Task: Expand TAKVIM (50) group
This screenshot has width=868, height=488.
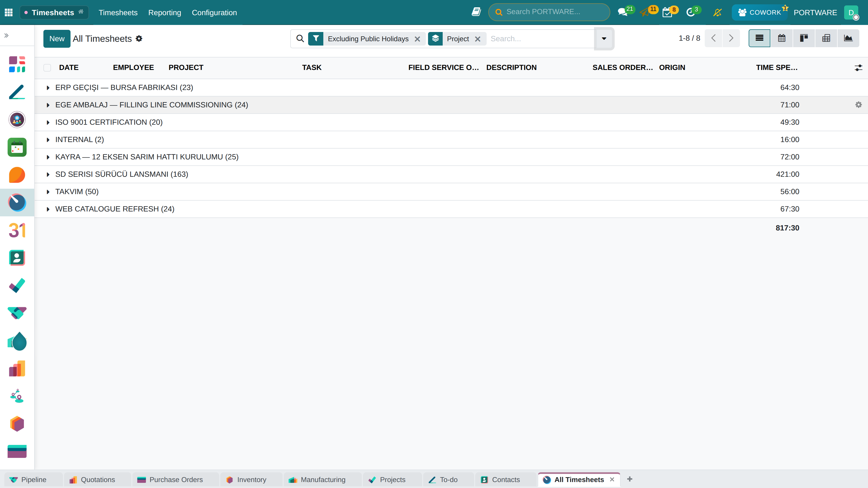Action: pyautogui.click(x=48, y=192)
